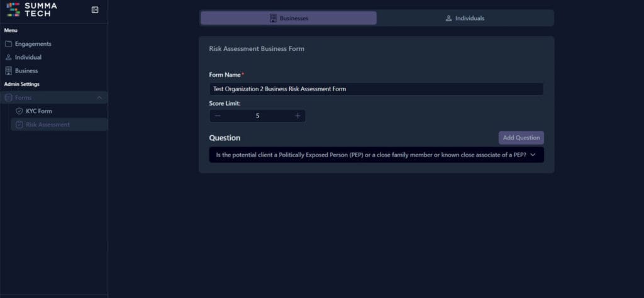Click the Score Limit value field
Screen dimensions: 644x298
(x=257, y=116)
